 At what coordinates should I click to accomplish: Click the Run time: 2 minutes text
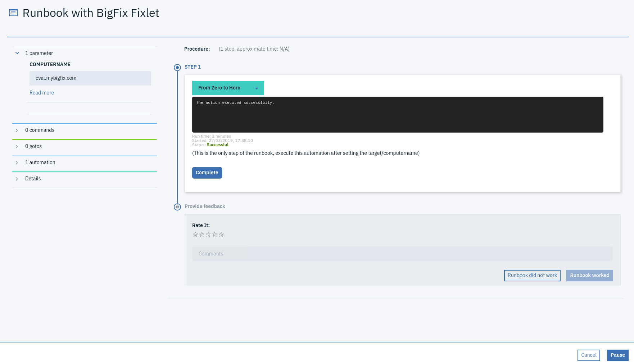(x=212, y=136)
